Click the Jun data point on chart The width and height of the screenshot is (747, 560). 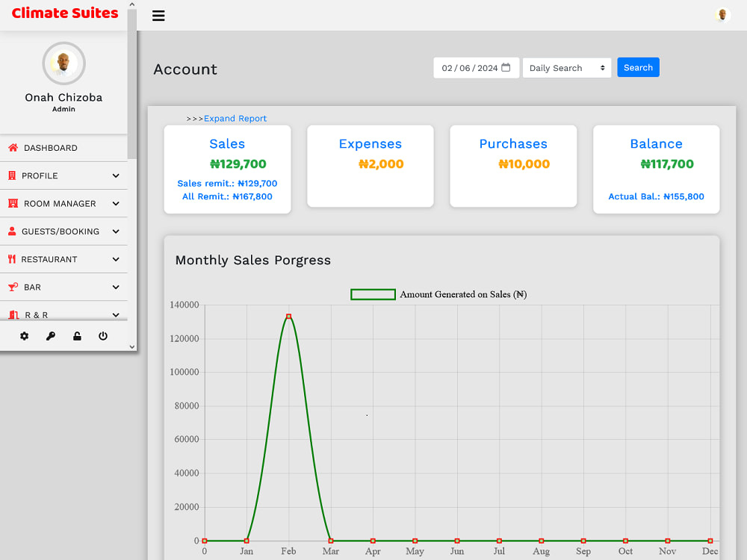[x=457, y=541]
